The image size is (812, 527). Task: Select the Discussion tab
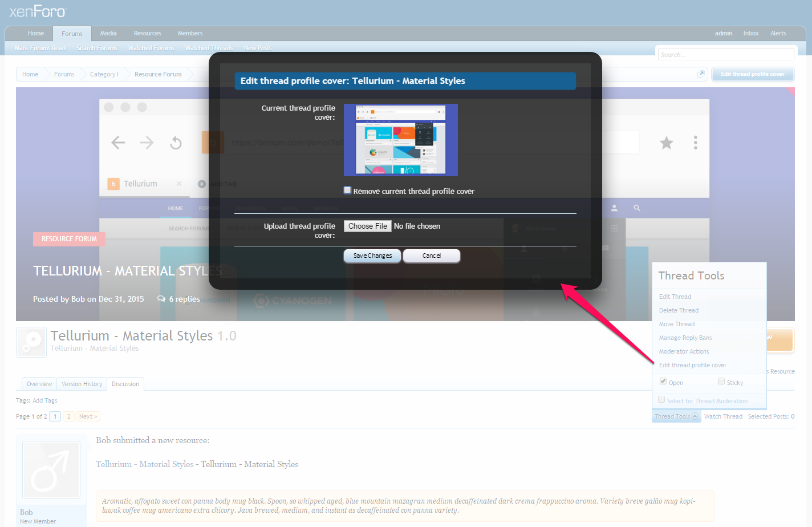pyautogui.click(x=125, y=384)
